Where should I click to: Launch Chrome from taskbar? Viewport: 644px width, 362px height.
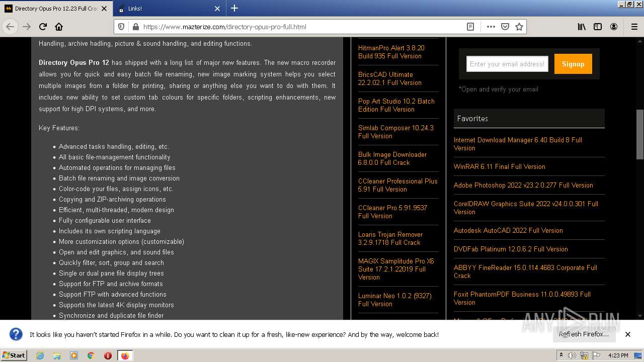[91, 355]
